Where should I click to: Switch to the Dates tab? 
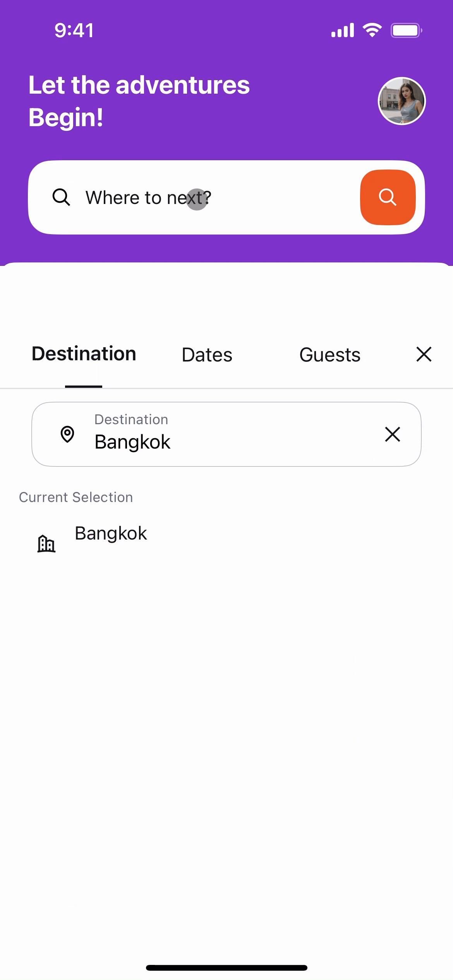(207, 355)
